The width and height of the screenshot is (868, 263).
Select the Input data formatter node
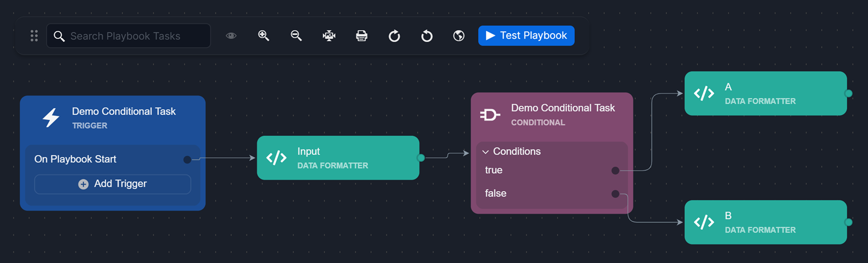[338, 158]
